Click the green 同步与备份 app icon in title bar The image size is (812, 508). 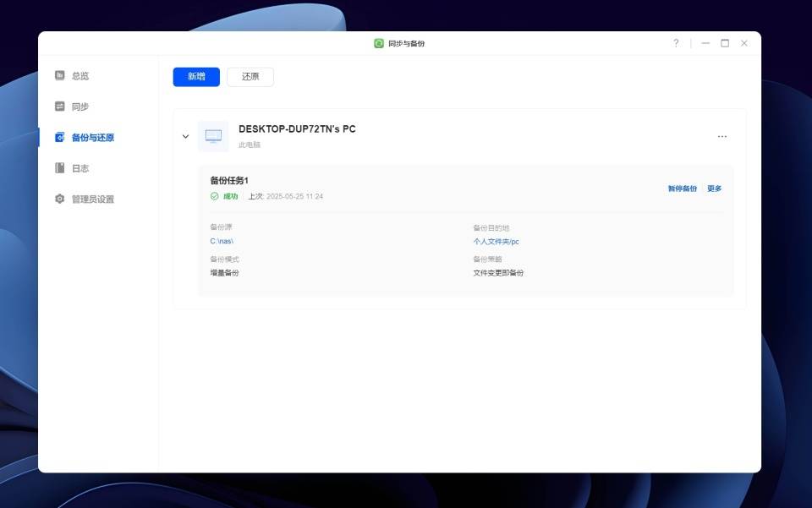coord(379,43)
